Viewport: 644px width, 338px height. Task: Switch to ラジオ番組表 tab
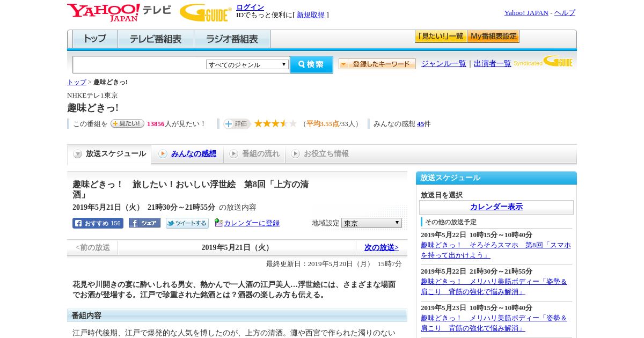click(x=232, y=39)
